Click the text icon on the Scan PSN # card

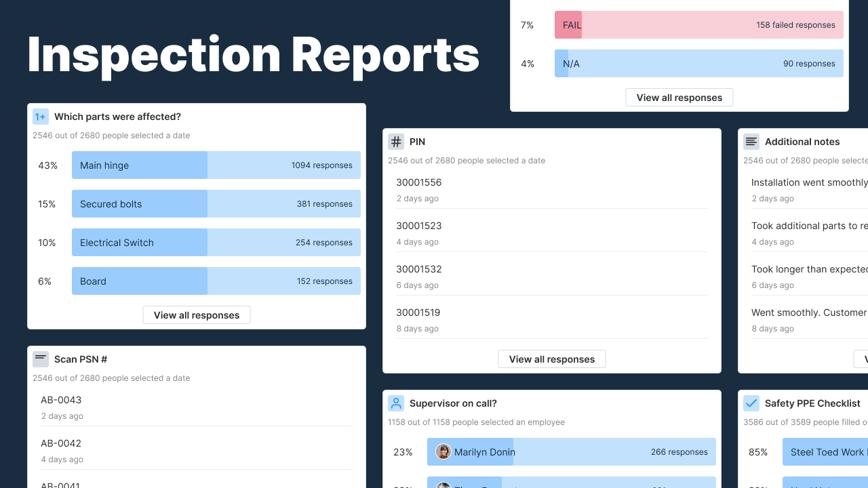(41, 359)
